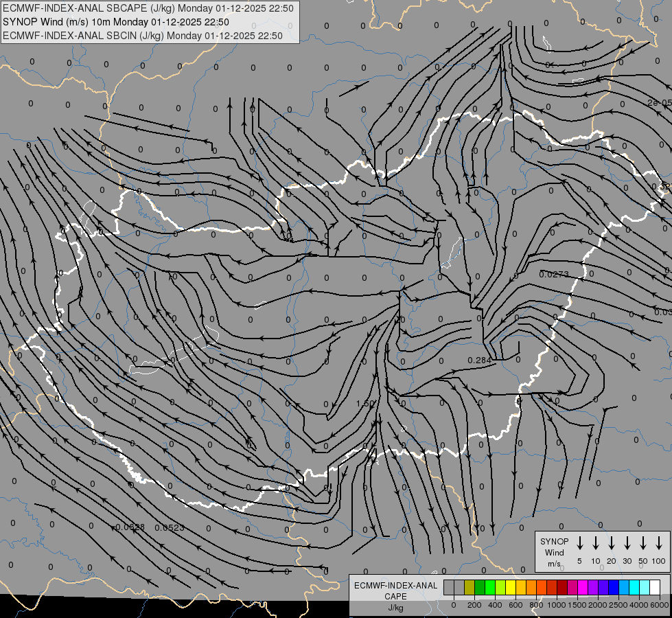Pick the bright green CAPE colorbar swatch
This screenshot has height=618, width=672.
click(x=490, y=587)
